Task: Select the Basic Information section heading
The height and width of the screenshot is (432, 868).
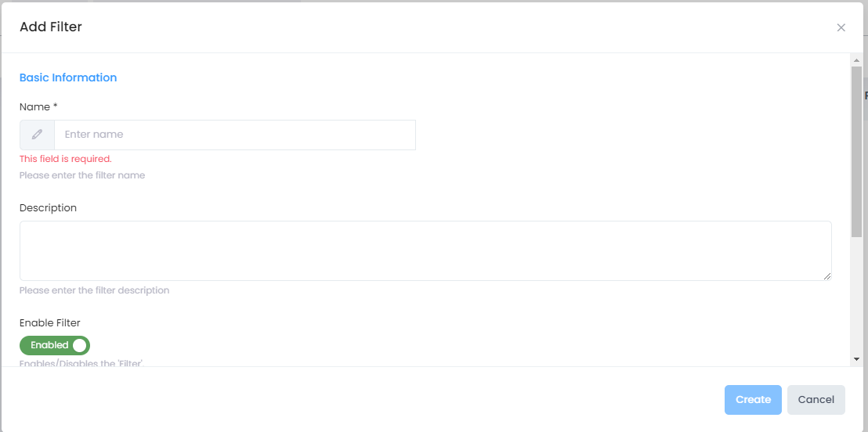Action: [x=68, y=77]
